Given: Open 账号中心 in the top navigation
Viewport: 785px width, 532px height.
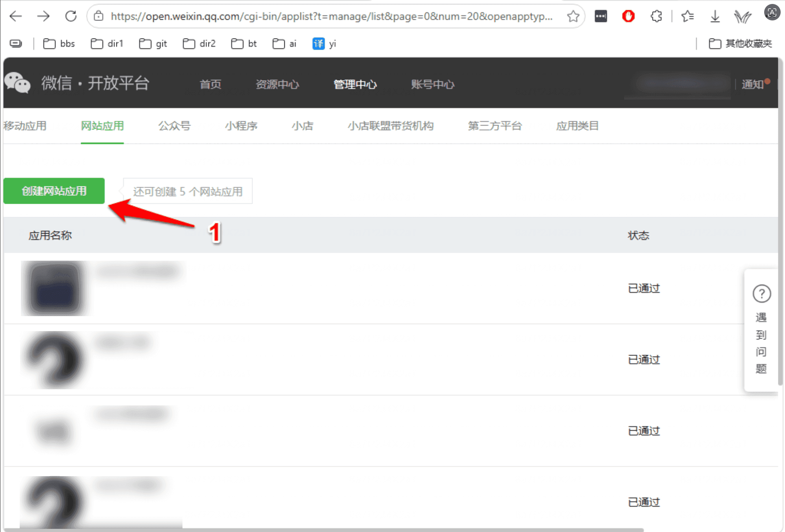Looking at the screenshot, I should point(433,84).
